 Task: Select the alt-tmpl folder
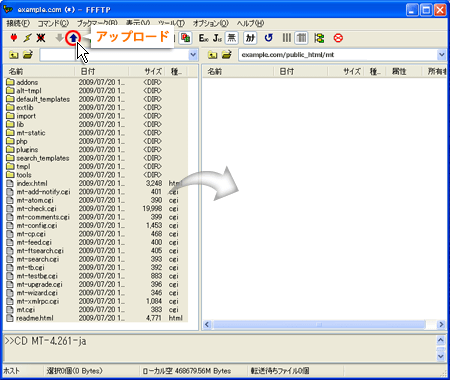coord(24,91)
